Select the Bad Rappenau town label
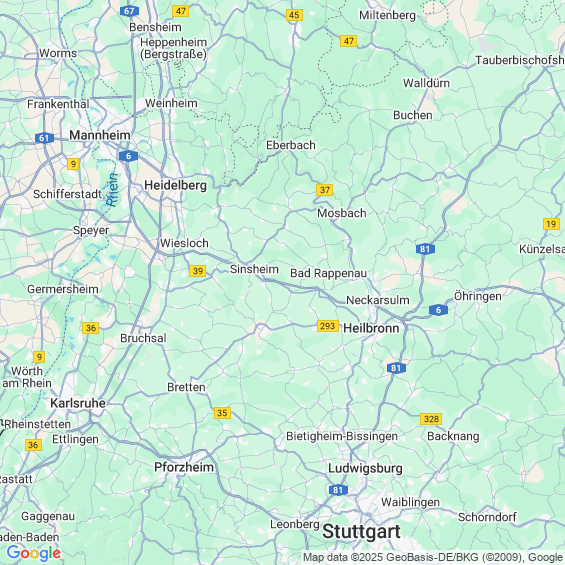This screenshot has height=565, width=565. click(328, 273)
